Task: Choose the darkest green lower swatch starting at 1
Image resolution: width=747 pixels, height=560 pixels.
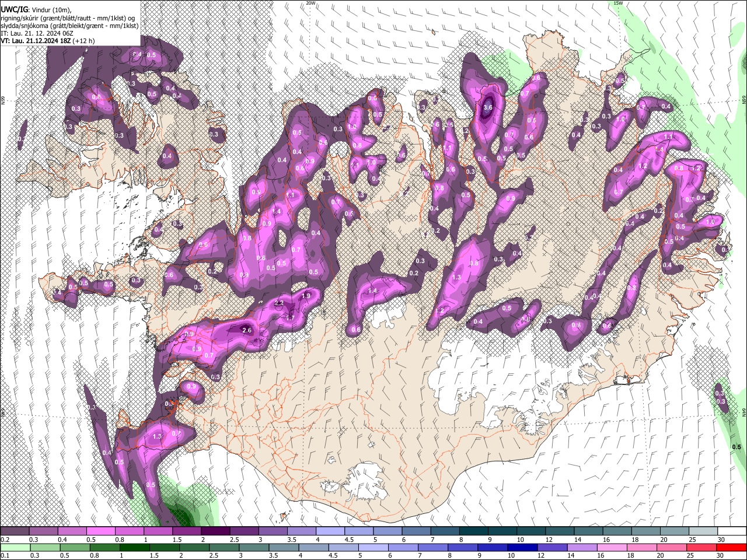Action: pos(135,547)
